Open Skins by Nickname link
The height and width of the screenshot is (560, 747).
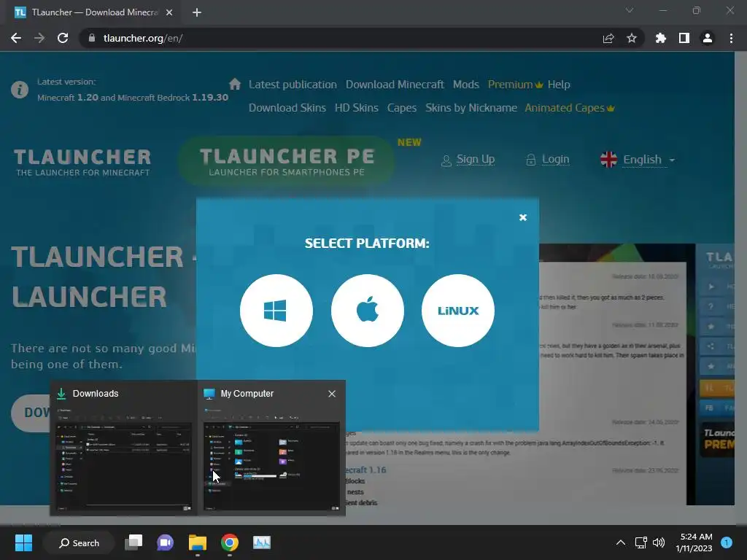(471, 108)
